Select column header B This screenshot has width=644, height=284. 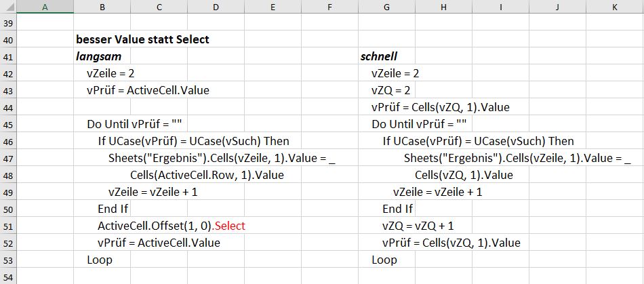[x=102, y=7]
